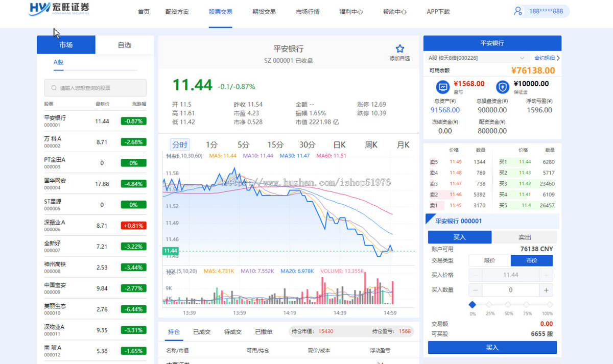Open 市场行情 menu
This screenshot has width=613, height=364.
click(x=308, y=11)
